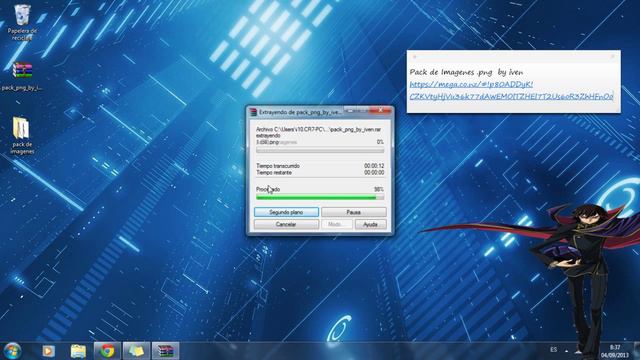
Task: Click the 00:00:12 elapsed time value
Action: (x=374, y=166)
